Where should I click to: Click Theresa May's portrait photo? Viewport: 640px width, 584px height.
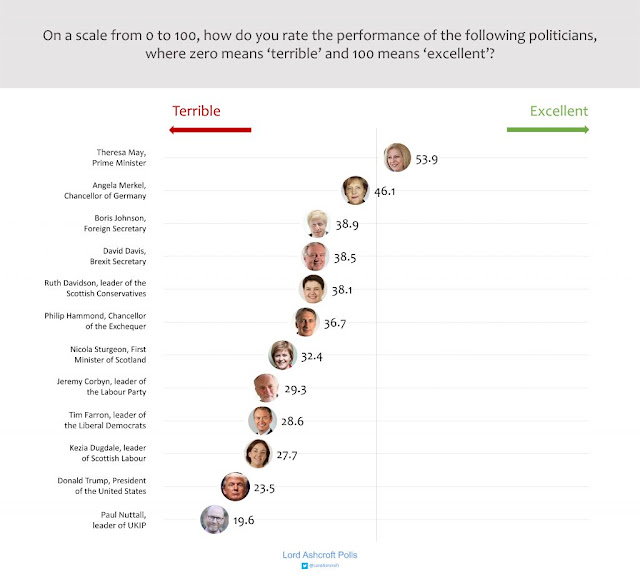pos(398,158)
